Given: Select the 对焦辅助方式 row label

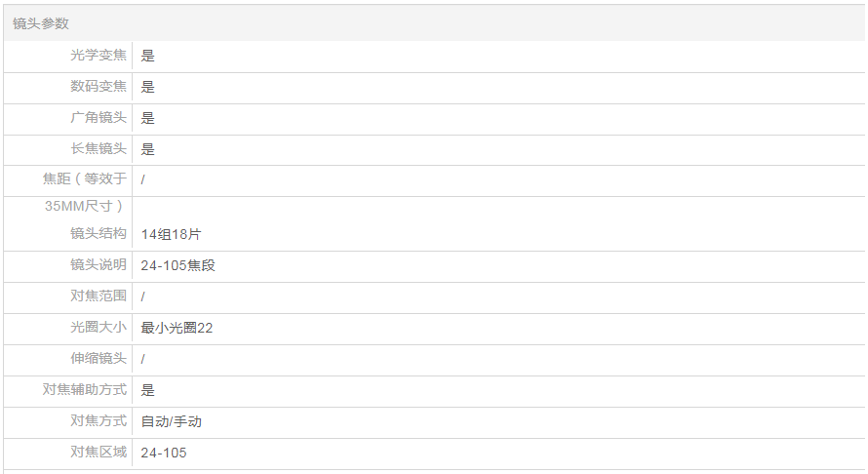Looking at the screenshot, I should click(85, 390).
